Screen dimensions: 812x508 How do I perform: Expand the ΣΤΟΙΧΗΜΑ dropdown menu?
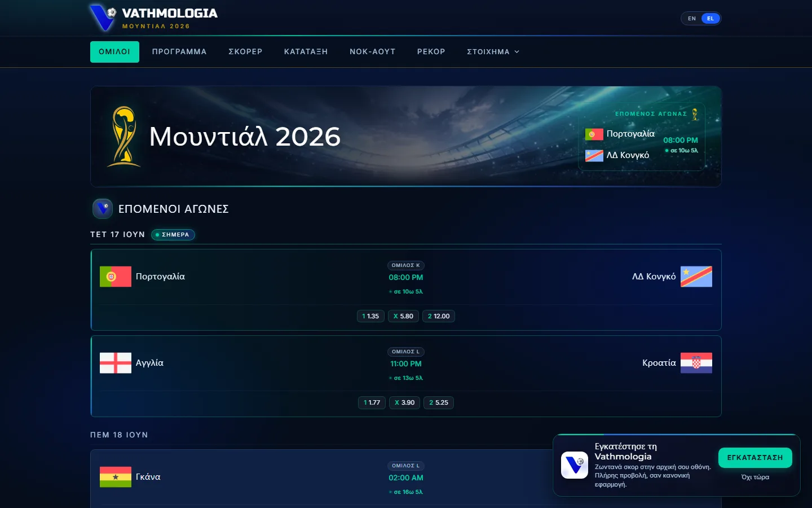click(x=493, y=52)
